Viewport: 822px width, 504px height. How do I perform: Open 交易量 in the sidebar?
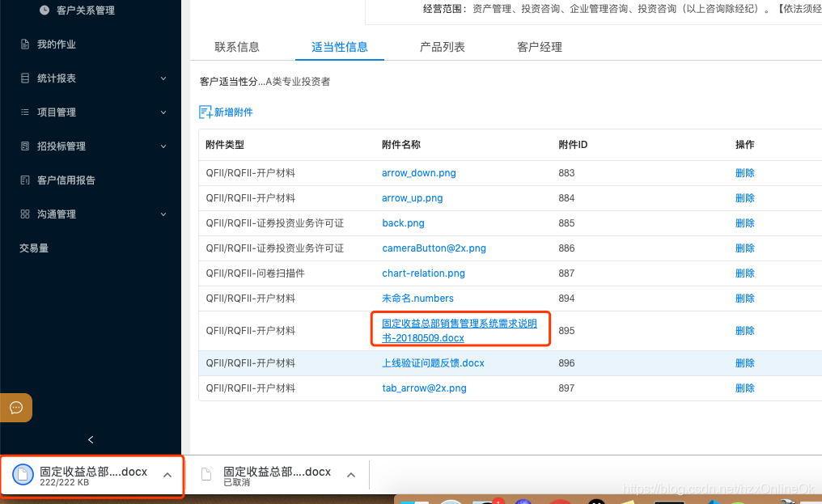click(x=34, y=248)
